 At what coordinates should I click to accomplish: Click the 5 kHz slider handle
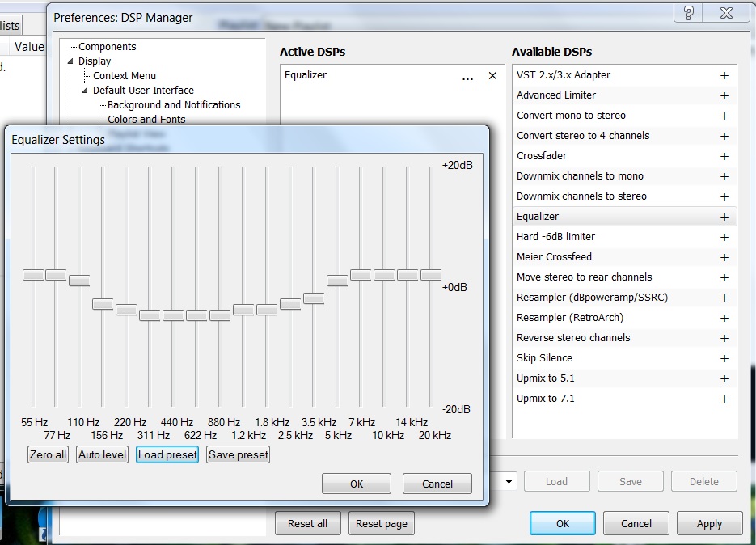[337, 281]
